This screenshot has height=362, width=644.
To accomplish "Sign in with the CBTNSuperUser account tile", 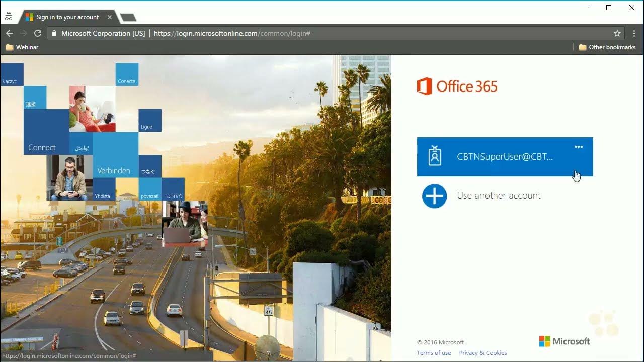I will [505, 157].
